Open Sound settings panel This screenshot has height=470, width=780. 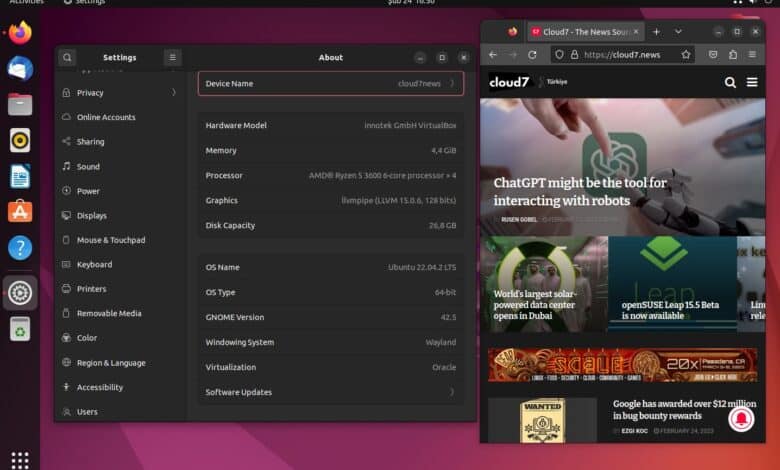(x=120, y=167)
